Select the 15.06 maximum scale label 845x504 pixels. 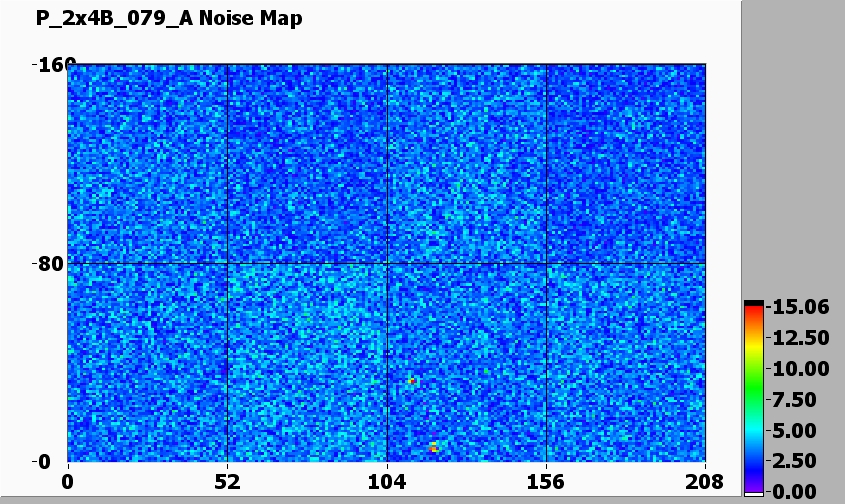(x=801, y=307)
